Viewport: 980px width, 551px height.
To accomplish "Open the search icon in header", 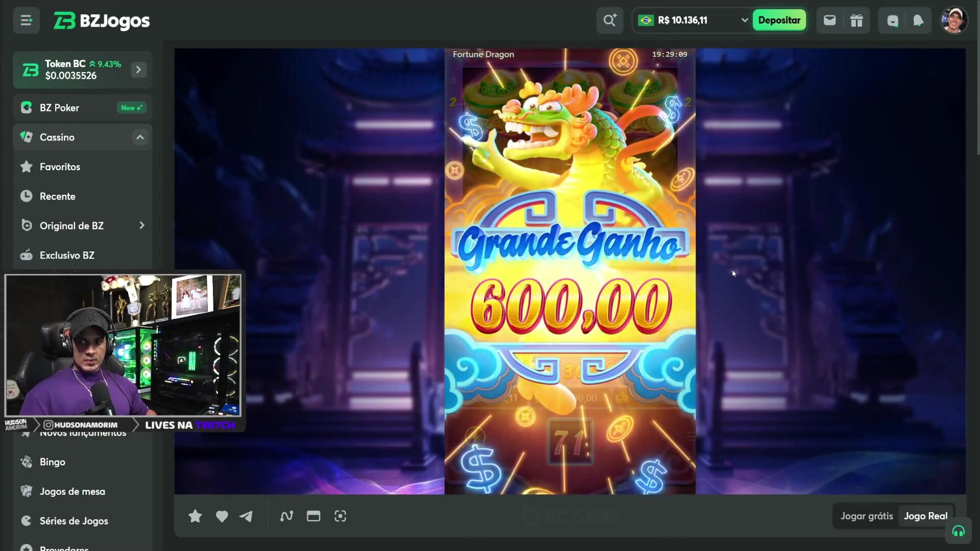I will (610, 20).
